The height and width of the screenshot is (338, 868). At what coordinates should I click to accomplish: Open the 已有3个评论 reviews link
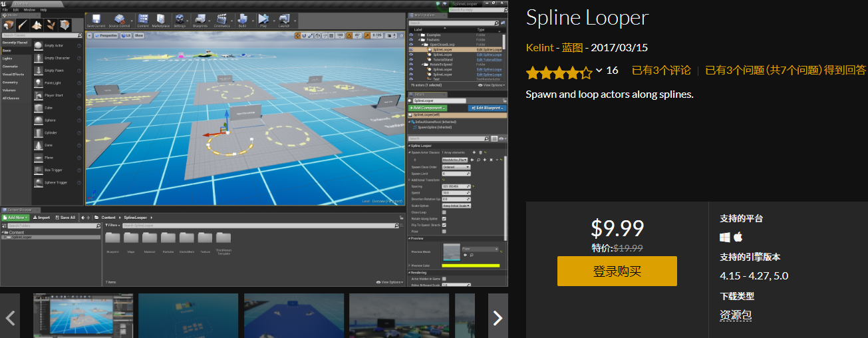coord(661,70)
